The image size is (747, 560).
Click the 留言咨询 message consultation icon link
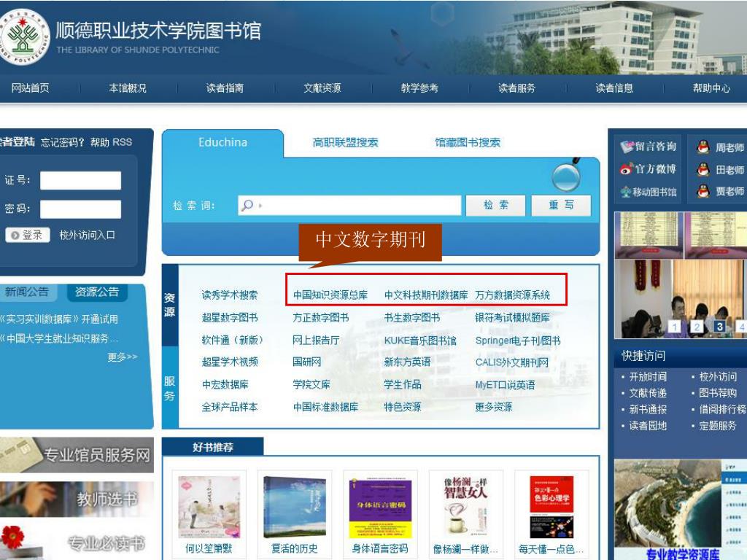tap(649, 146)
